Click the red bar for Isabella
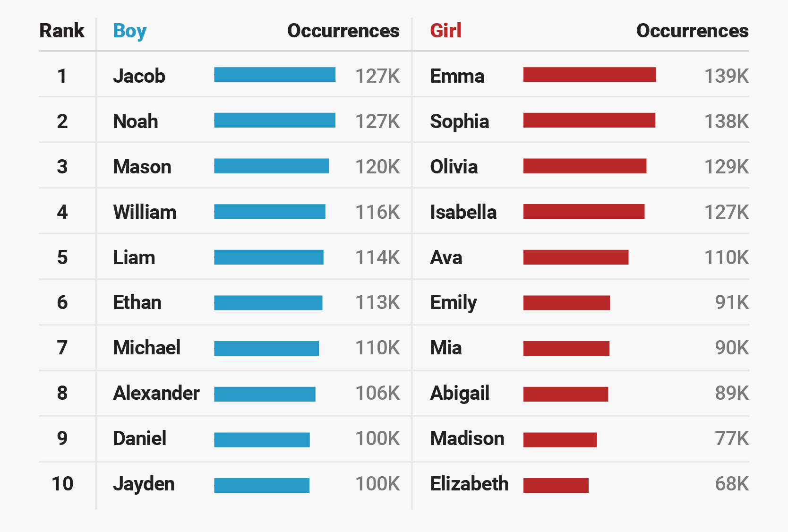788x532 pixels. click(x=583, y=212)
